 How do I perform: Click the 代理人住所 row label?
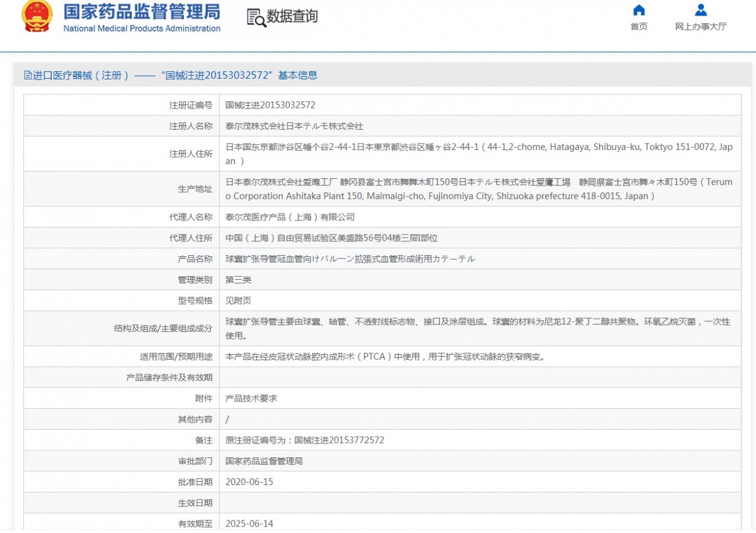(x=191, y=238)
